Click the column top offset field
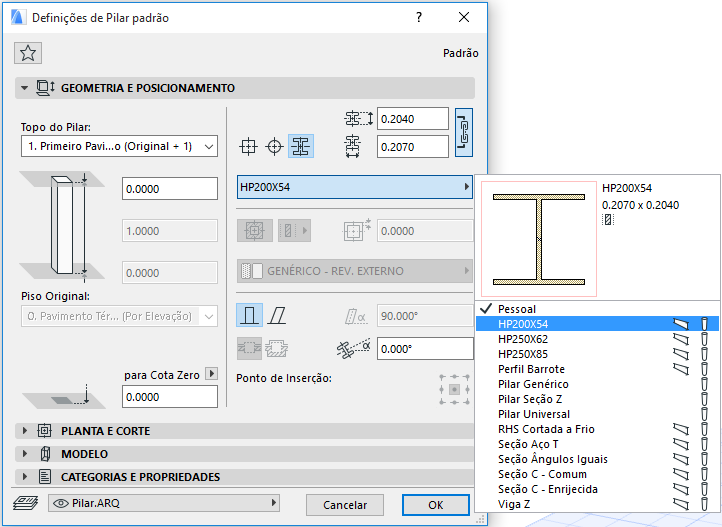 [x=170, y=189]
